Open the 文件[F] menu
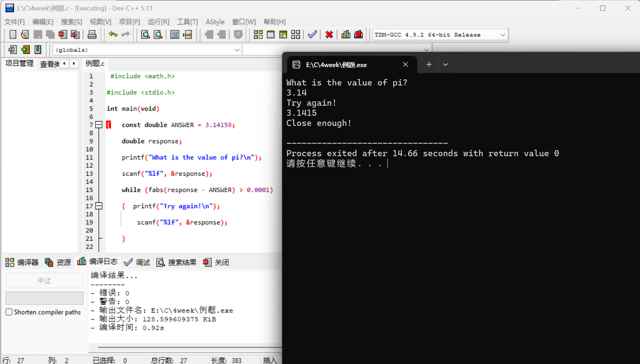Image resolution: width=640 pixels, height=364 pixels. (x=14, y=22)
